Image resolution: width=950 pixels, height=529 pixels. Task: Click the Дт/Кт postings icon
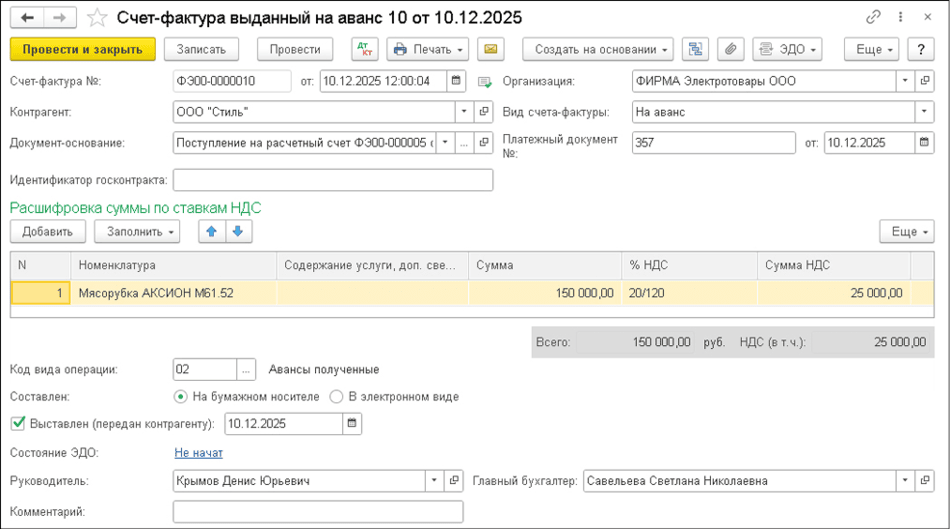click(x=365, y=49)
